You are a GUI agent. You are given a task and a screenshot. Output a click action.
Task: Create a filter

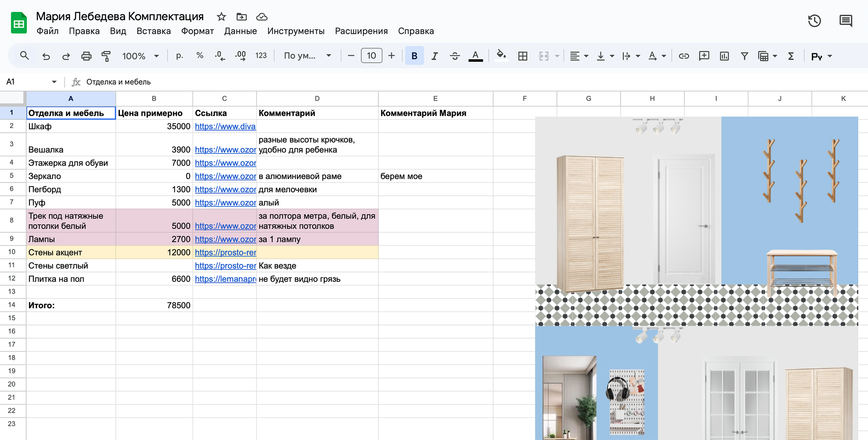click(745, 56)
